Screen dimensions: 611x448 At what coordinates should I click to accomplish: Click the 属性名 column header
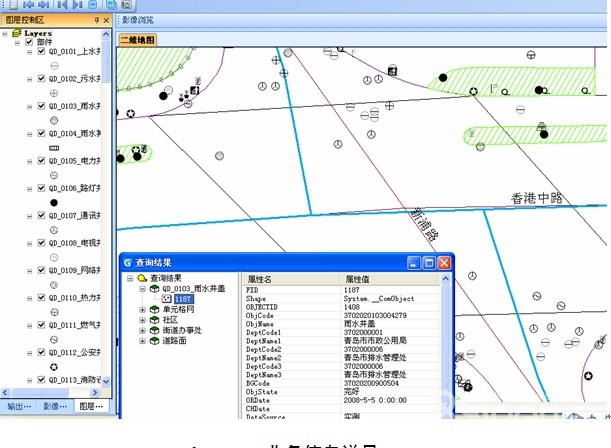click(260, 278)
